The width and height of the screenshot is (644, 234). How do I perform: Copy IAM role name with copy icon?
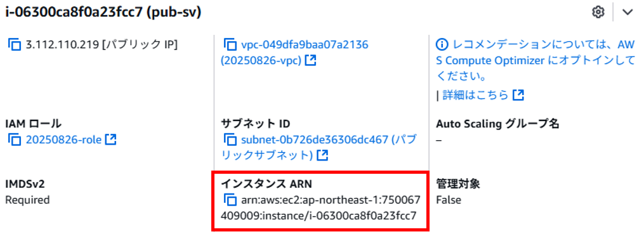[x=15, y=140]
